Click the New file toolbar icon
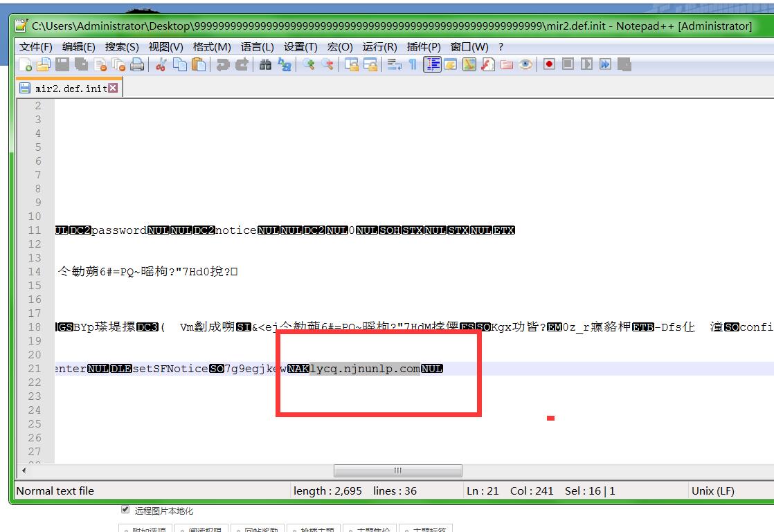 click(26, 65)
